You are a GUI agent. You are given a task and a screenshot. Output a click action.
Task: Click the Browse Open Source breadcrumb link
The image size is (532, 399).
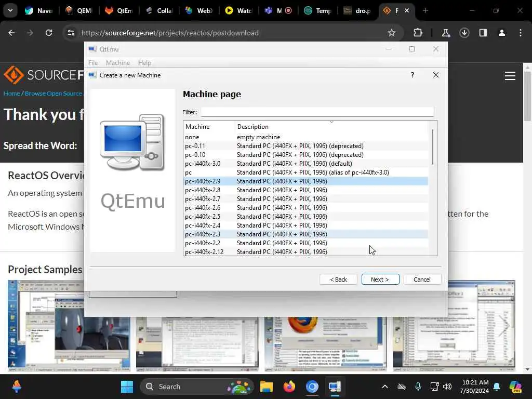point(54,94)
